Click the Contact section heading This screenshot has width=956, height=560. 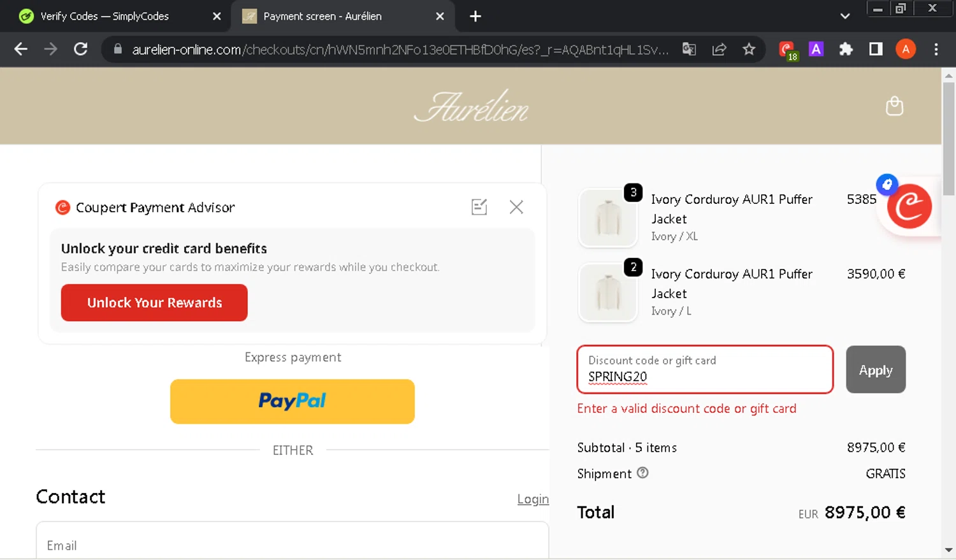[x=70, y=497]
